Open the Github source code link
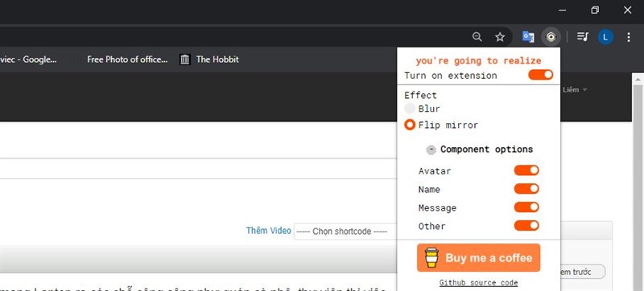Screen dimensions: 644x291 coord(478,283)
